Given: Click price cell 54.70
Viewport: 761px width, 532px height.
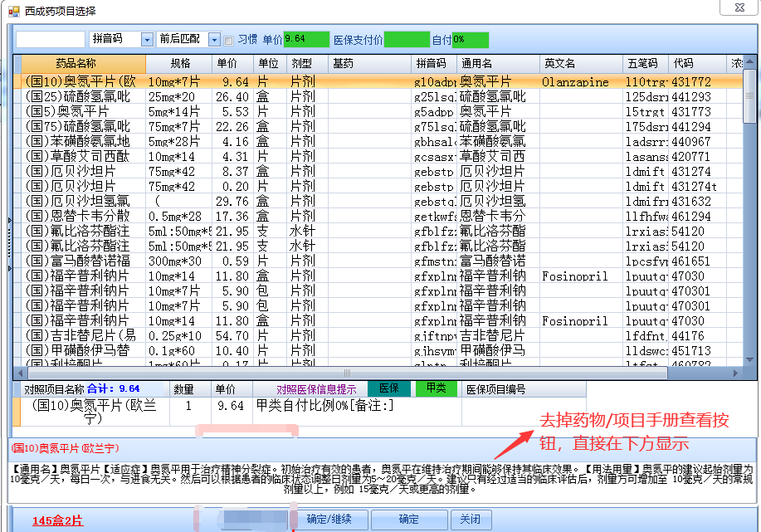Looking at the screenshot, I should pos(232,335).
